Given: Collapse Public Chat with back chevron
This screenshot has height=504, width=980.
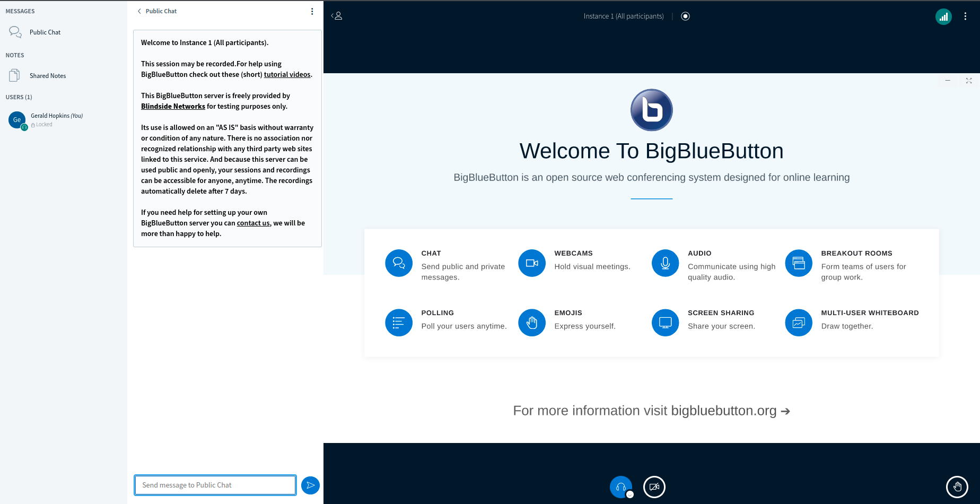Looking at the screenshot, I should coord(139,11).
